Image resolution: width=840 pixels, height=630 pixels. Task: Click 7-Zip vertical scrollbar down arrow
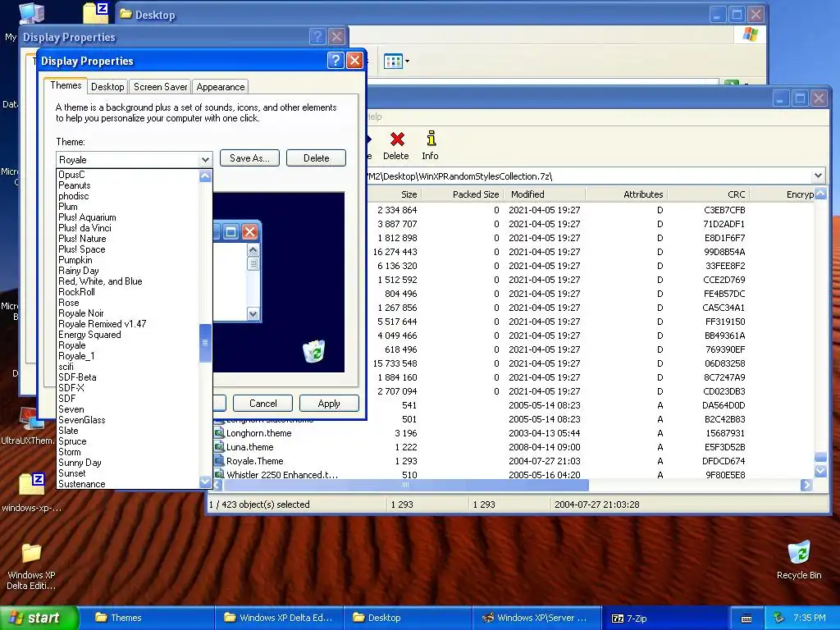[820, 471]
